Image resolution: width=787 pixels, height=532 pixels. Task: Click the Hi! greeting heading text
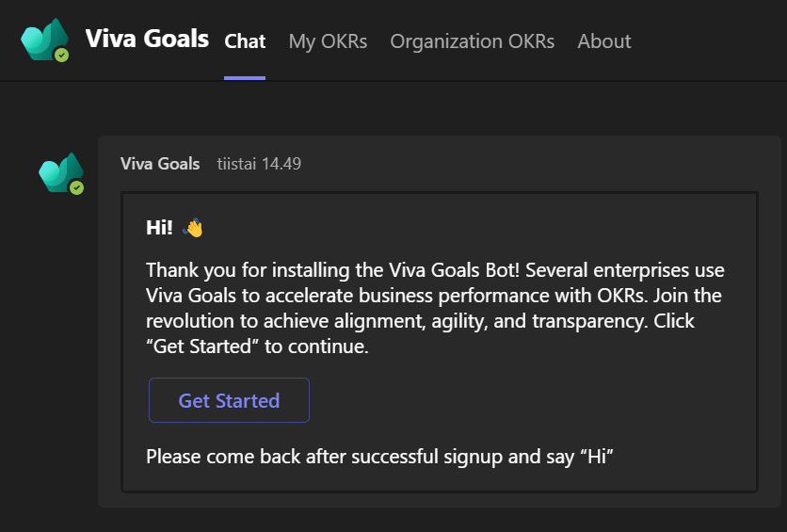160,228
